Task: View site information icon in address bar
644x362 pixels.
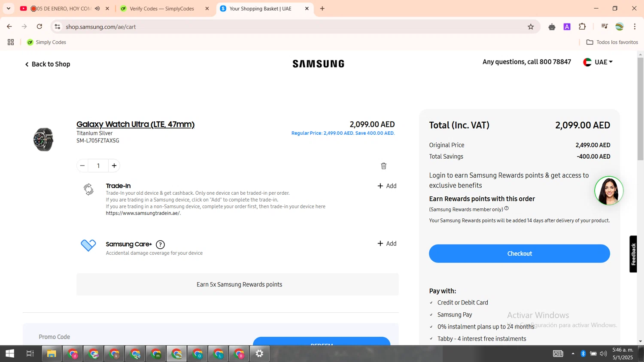Action: (57, 27)
